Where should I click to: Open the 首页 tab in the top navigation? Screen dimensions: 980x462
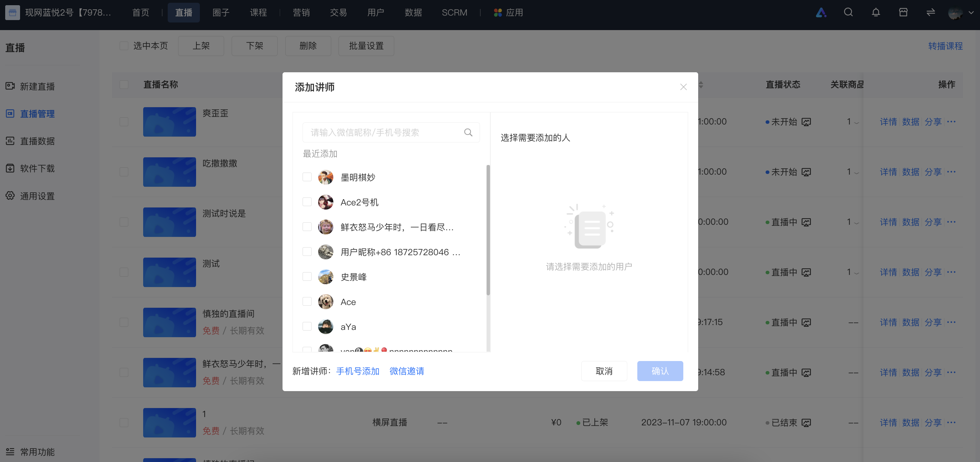point(140,12)
